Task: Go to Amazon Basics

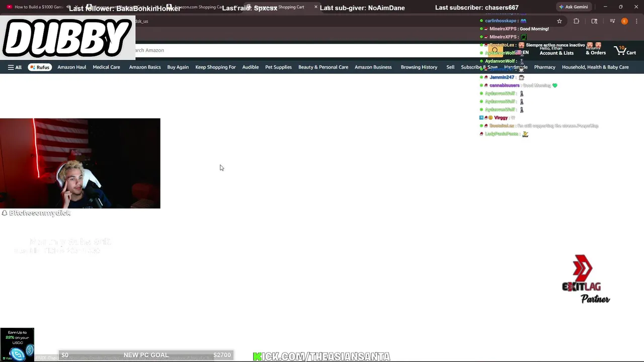Action: (145, 67)
